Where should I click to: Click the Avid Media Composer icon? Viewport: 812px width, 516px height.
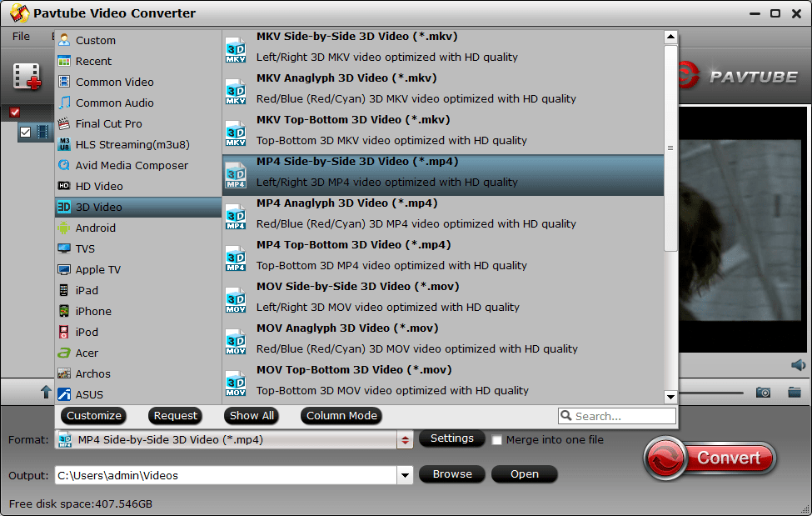[x=64, y=165]
